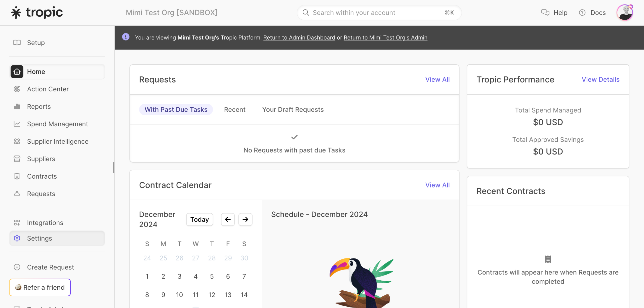The image size is (644, 308).
Task: Select the Reports bar chart icon
Action: point(17,106)
